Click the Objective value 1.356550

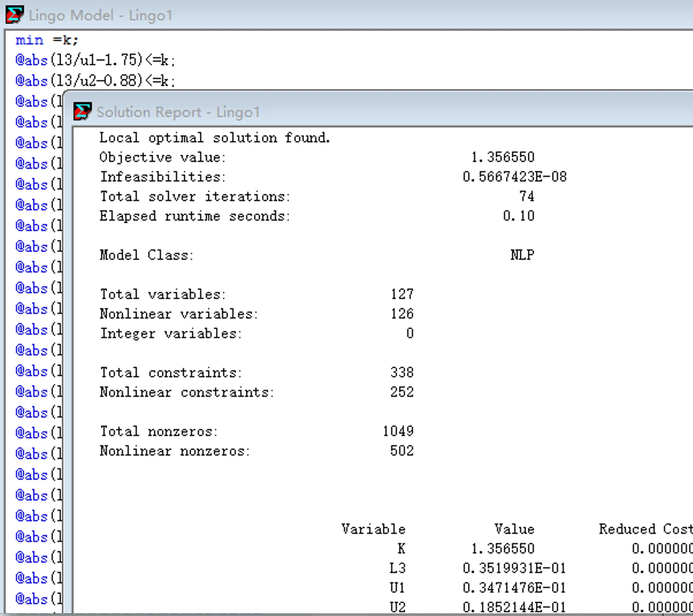pos(503,157)
